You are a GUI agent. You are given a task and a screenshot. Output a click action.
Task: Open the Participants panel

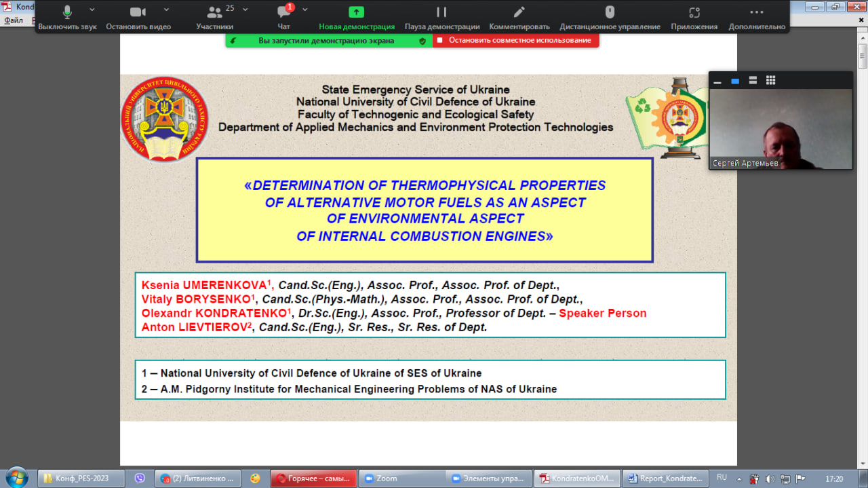pyautogui.click(x=215, y=16)
